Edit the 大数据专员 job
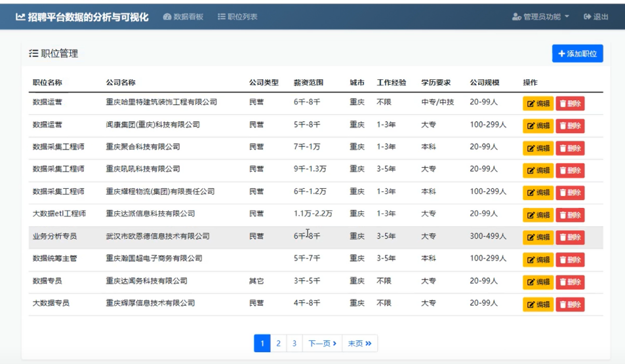 tap(538, 304)
